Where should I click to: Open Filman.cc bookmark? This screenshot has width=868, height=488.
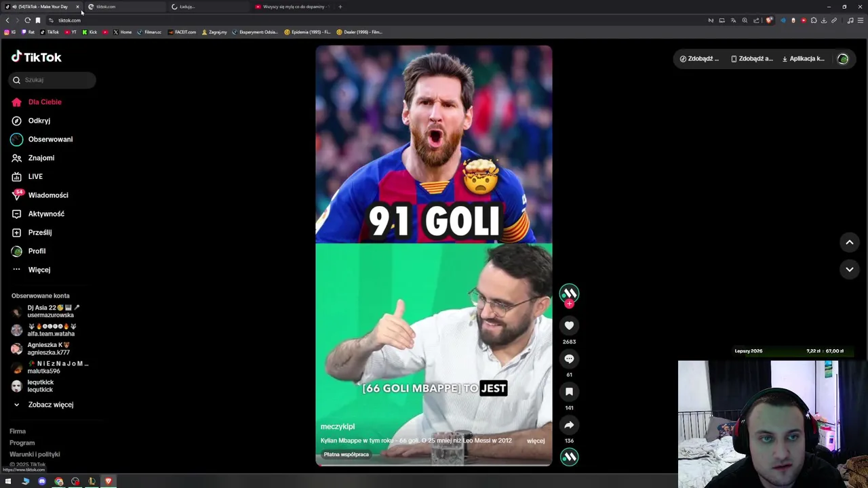click(149, 32)
